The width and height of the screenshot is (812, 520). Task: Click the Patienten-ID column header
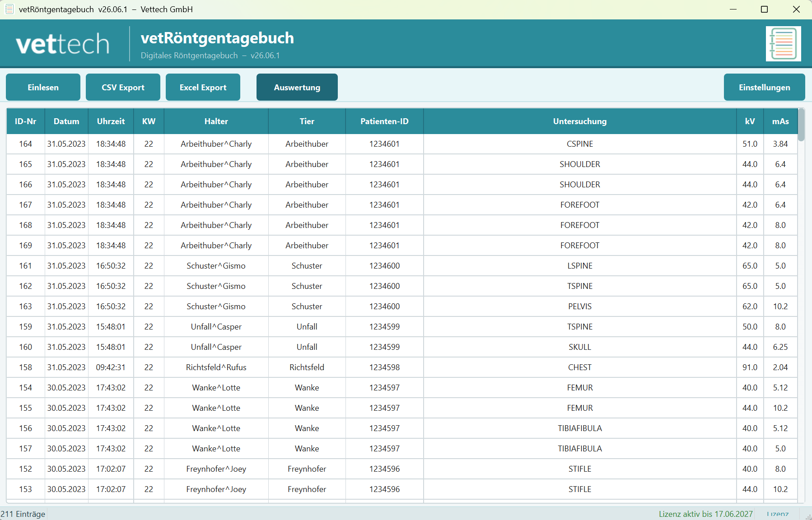coord(384,121)
